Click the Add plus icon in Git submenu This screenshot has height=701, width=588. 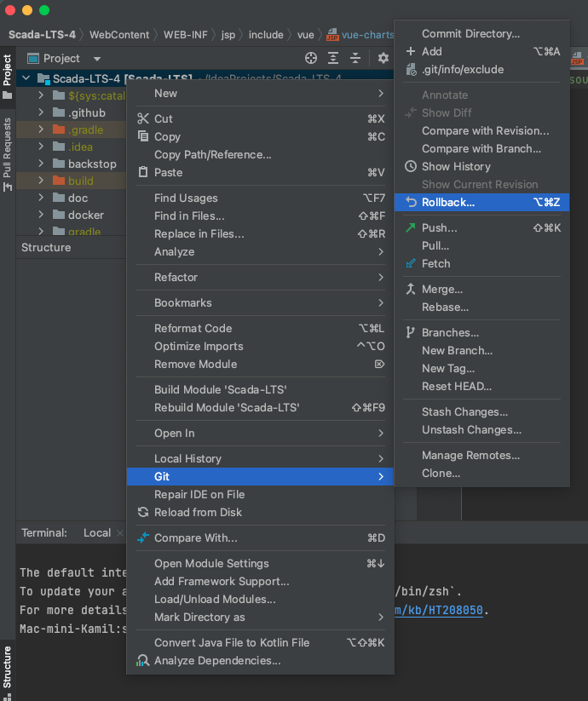[411, 51]
